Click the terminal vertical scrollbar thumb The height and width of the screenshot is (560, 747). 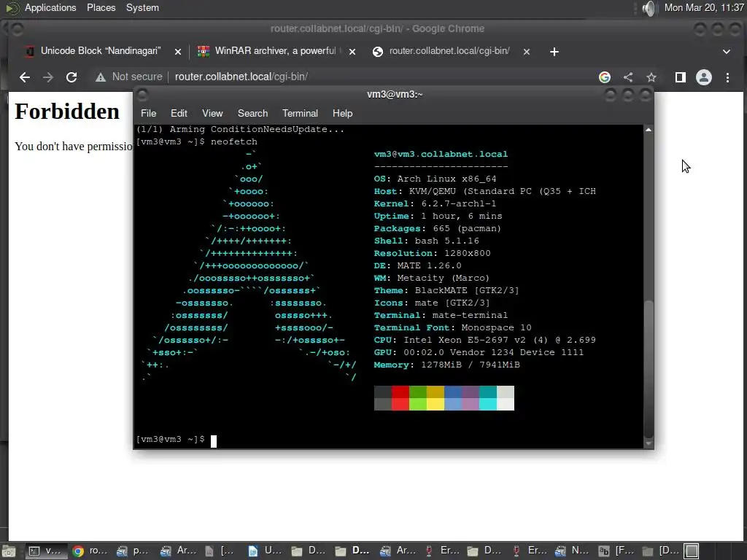click(x=649, y=369)
